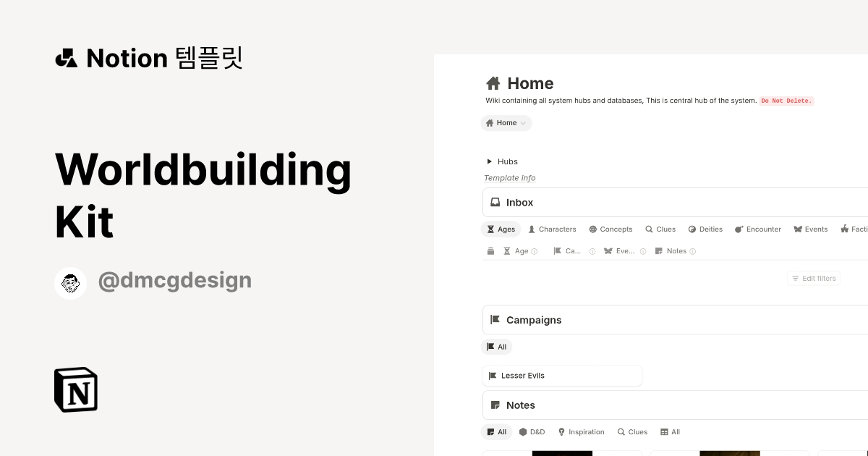868x456 pixels.
Task: Click the Home house icon
Action: click(493, 83)
